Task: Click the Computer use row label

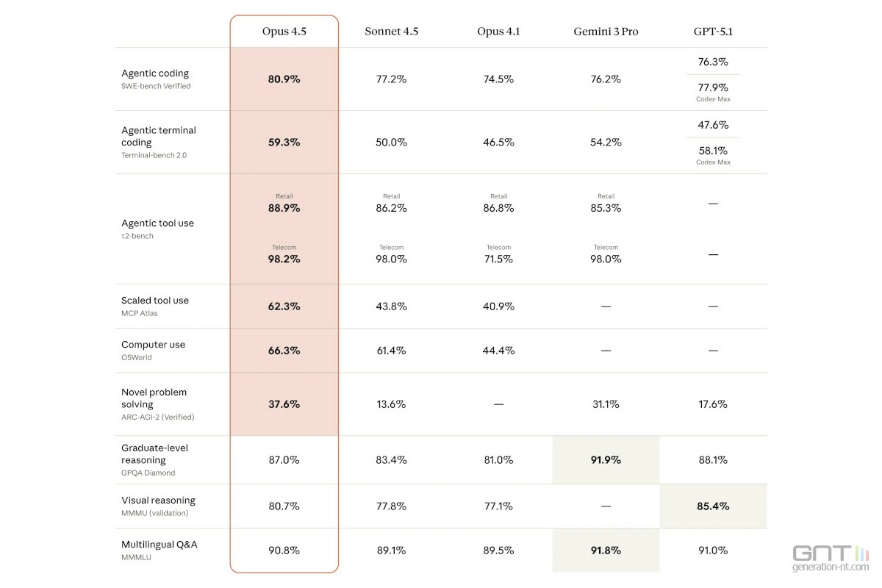Action: (x=153, y=345)
